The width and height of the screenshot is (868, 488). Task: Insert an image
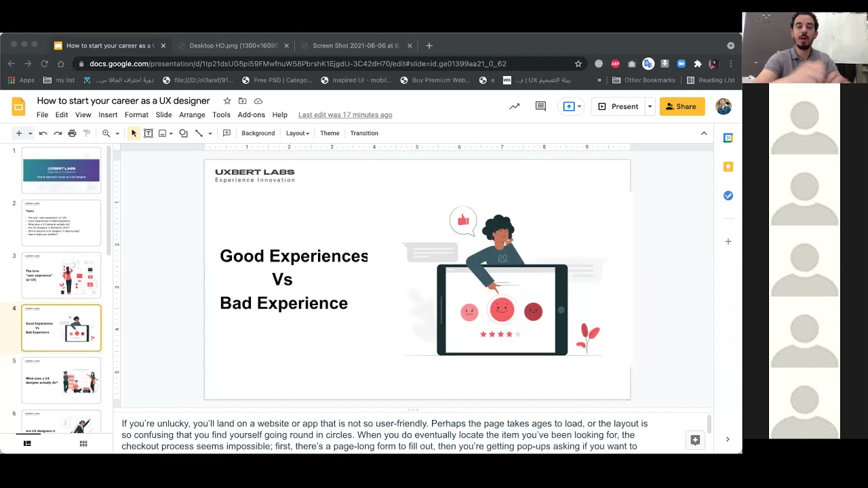(163, 134)
